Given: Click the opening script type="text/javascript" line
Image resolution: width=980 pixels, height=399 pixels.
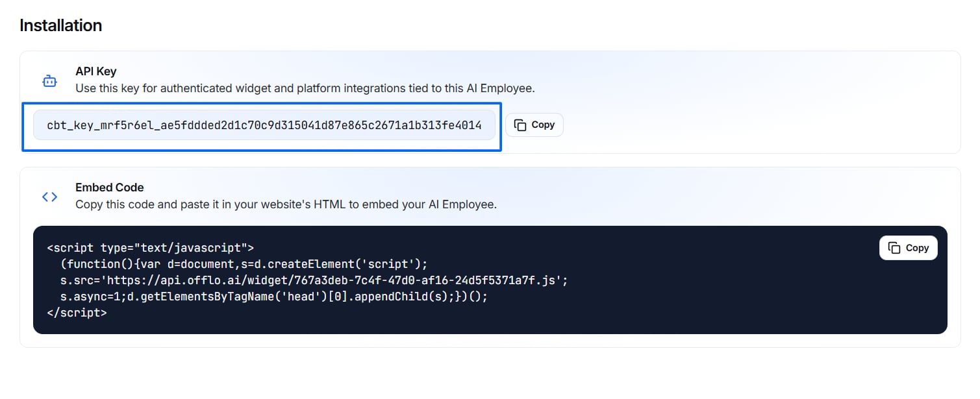Looking at the screenshot, I should (151, 248).
